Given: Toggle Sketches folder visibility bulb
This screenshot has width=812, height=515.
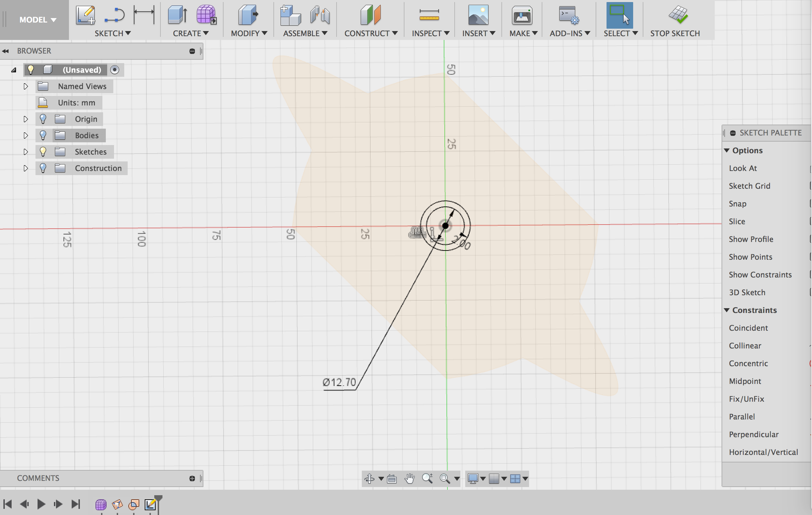Looking at the screenshot, I should [x=43, y=152].
